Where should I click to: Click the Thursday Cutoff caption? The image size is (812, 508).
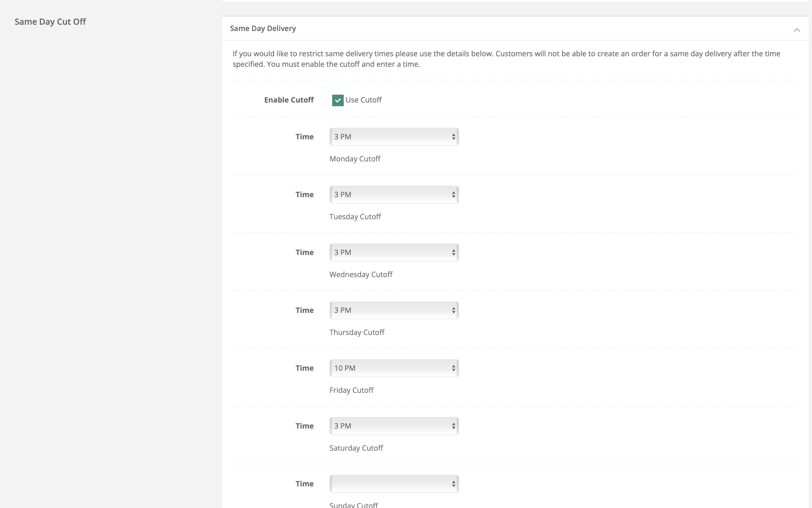[x=357, y=332]
